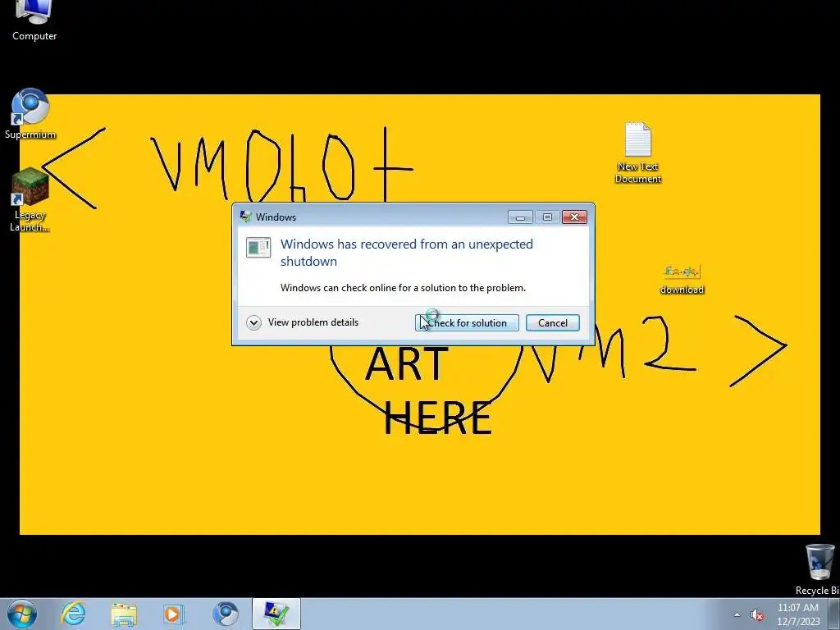The height and width of the screenshot is (630, 840).
Task: Select the Legacy Launcher desktop shortcut
Action: click(x=30, y=199)
